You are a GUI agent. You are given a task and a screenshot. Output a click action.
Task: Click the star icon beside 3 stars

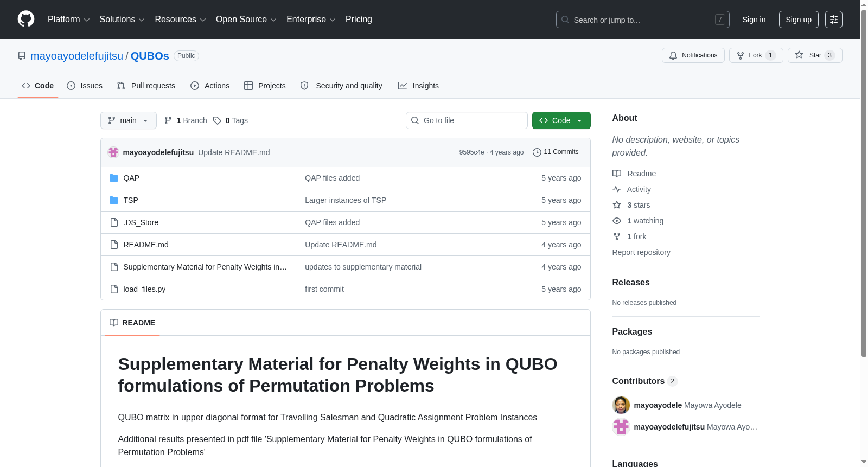coord(617,205)
